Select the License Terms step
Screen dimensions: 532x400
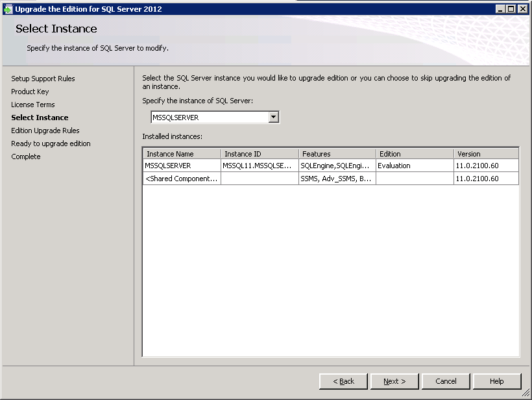33,105
